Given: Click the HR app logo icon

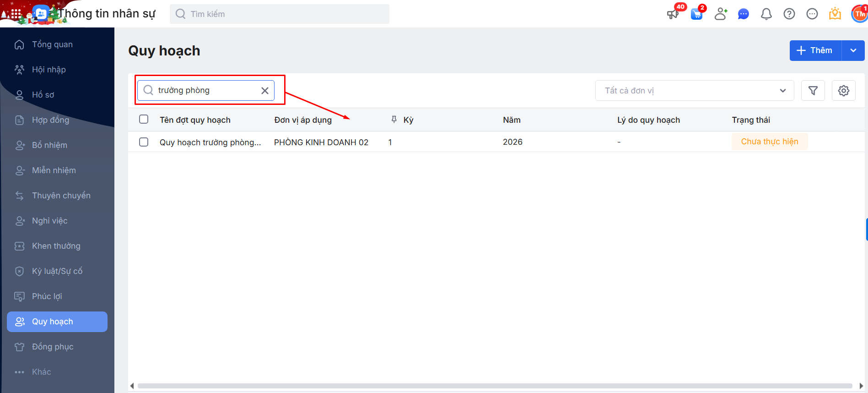Looking at the screenshot, I should (41, 14).
